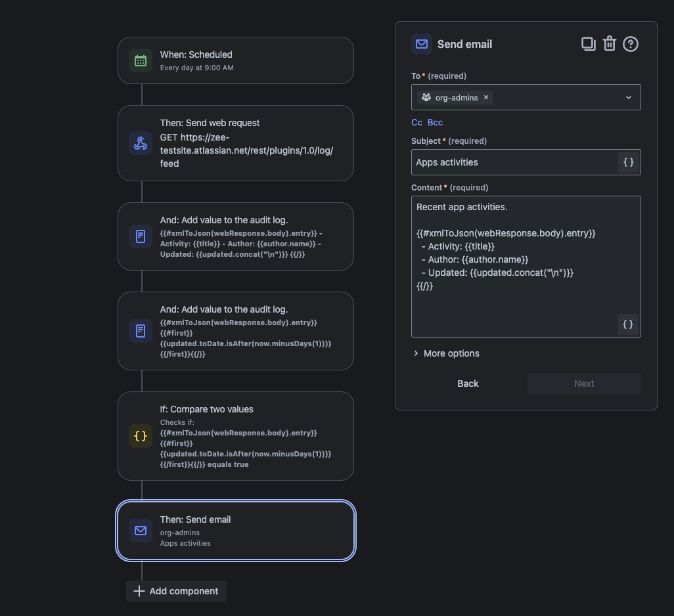Click the 'Subject (required)' label
This screenshot has width=674, height=616.
coord(449,141)
